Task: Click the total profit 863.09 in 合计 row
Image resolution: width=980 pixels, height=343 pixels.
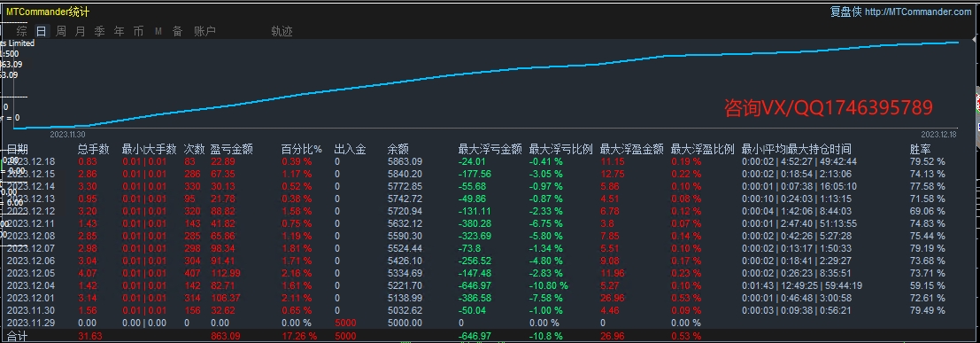Action: click(226, 336)
